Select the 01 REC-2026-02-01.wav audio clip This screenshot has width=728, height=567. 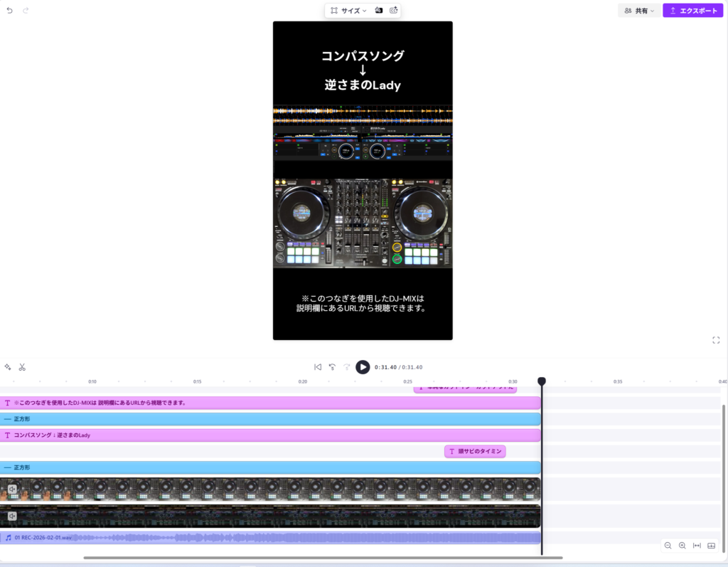coord(270,538)
